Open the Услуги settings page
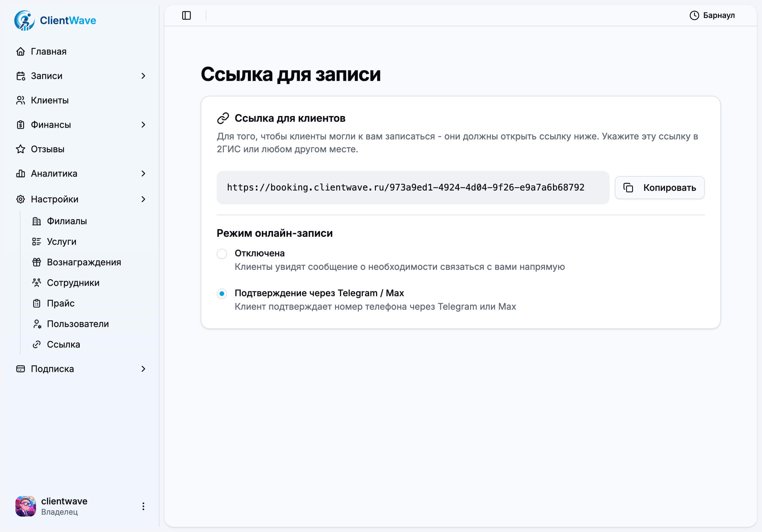This screenshot has width=762, height=532. [x=62, y=242]
